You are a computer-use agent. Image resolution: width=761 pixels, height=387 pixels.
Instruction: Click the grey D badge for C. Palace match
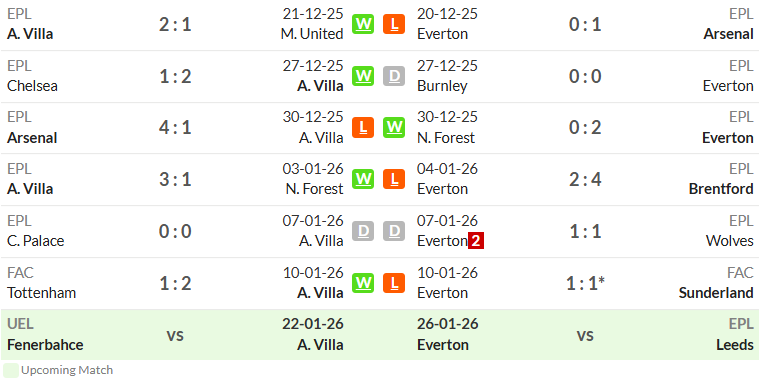coord(363,231)
